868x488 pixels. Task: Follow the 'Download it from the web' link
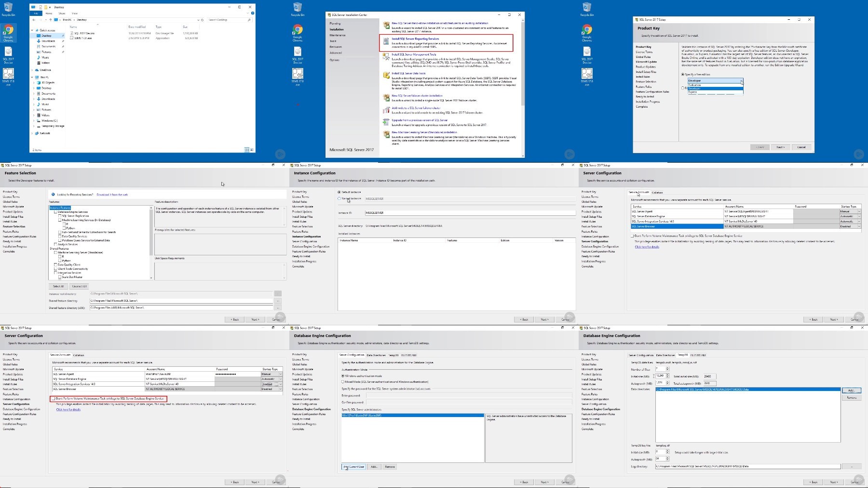click(x=112, y=195)
